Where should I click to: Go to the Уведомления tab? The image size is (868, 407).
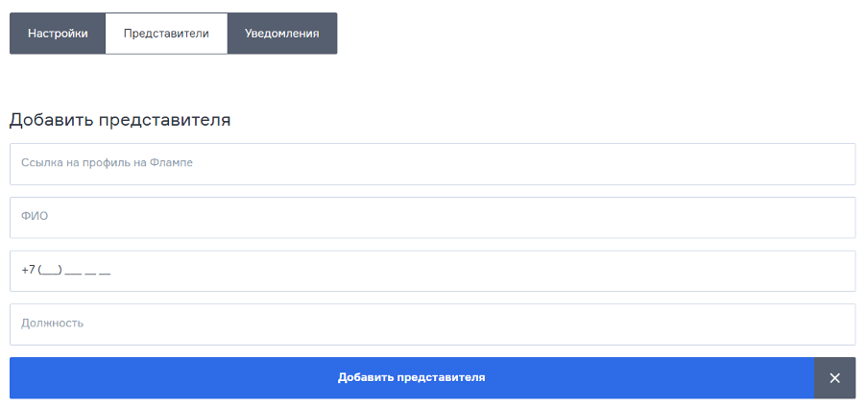click(282, 34)
